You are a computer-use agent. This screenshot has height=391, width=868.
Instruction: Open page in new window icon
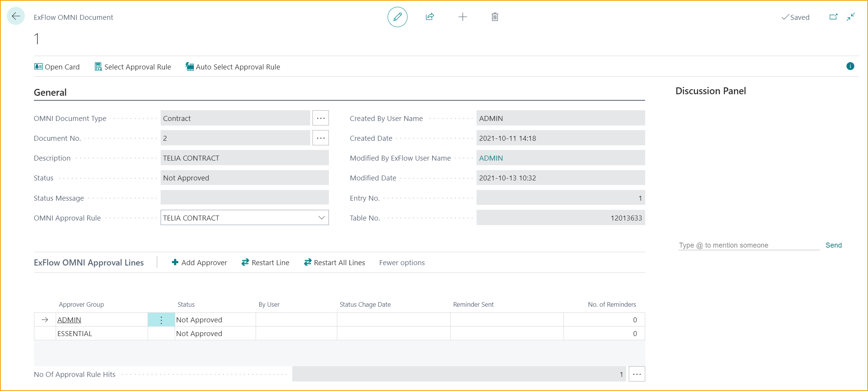point(834,17)
